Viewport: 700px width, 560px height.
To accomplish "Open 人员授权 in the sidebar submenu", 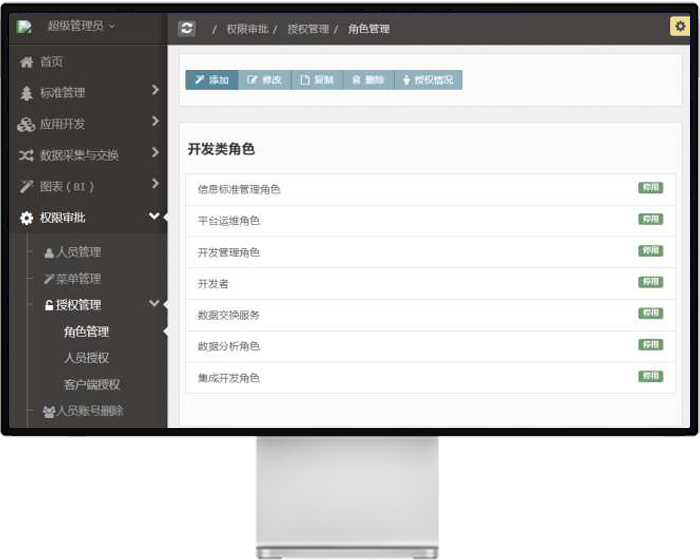I will click(86, 358).
